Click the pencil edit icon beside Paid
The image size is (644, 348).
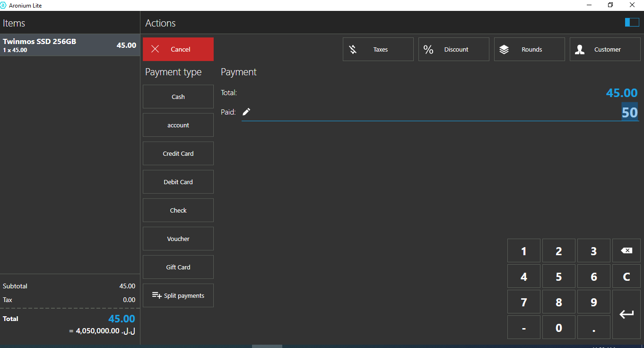tap(246, 112)
